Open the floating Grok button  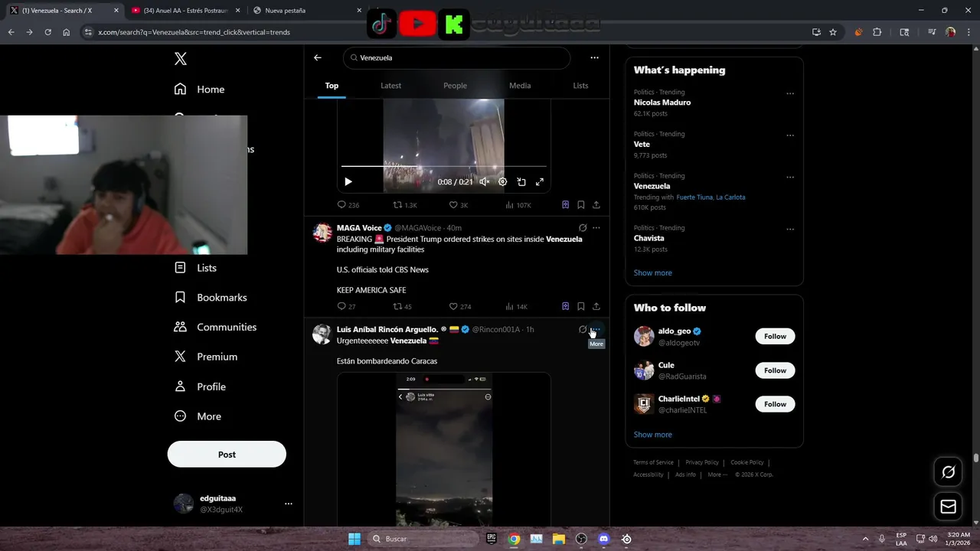point(948,472)
